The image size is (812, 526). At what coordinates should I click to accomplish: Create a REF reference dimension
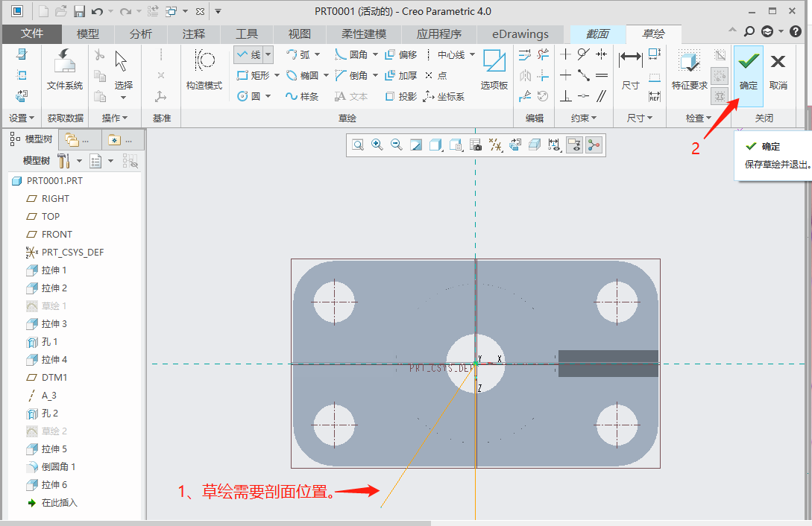(x=655, y=96)
